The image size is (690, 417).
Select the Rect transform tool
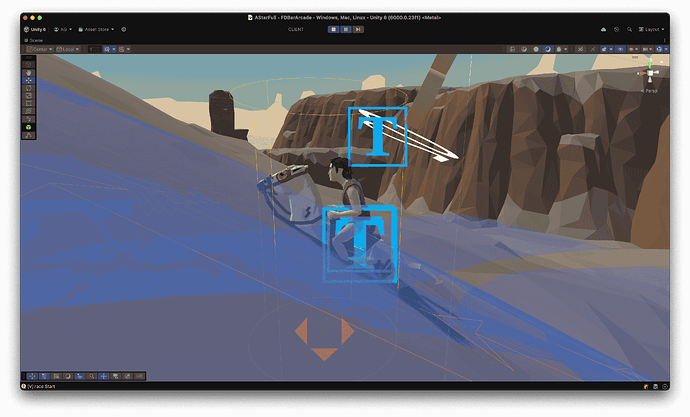[x=29, y=103]
